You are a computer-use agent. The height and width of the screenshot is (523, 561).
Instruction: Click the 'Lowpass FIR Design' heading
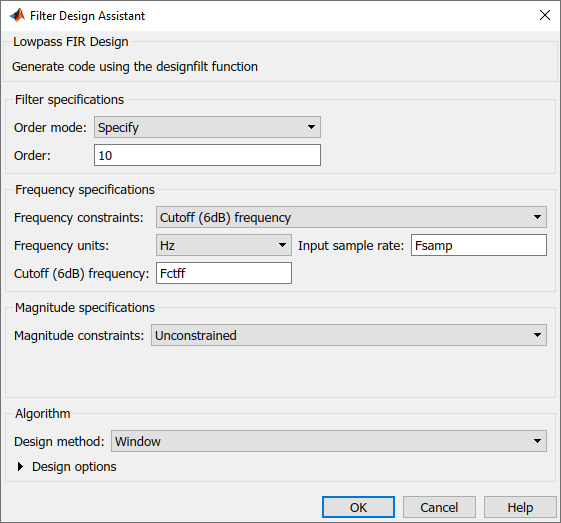71,42
